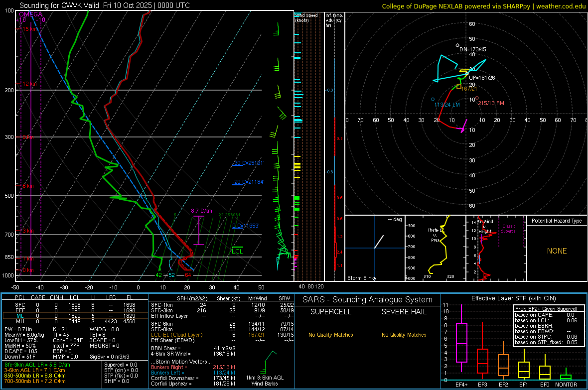Select the MU parcel row

(x=75, y=321)
